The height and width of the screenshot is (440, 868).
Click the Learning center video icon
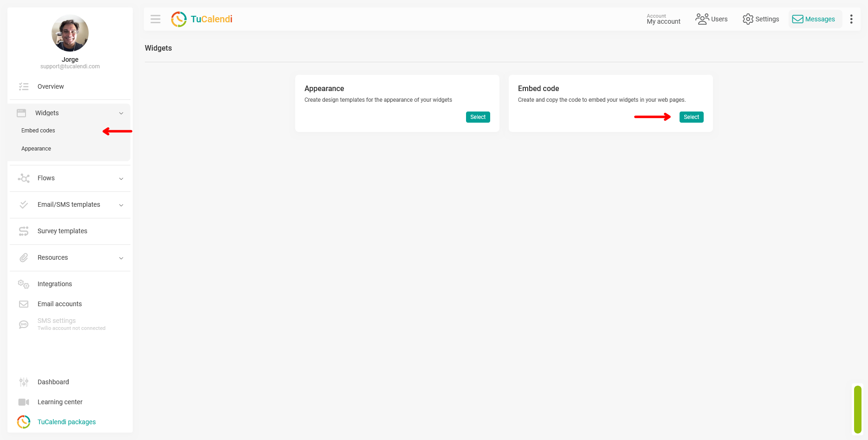(24, 402)
